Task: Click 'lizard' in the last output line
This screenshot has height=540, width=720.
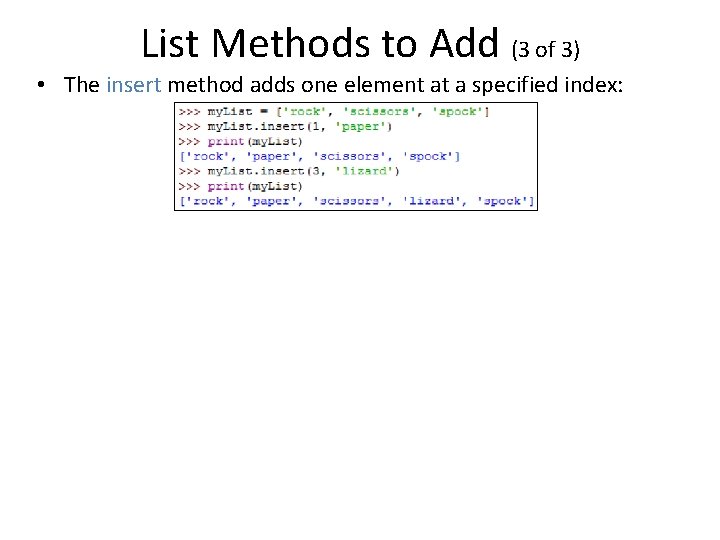Action: 431,201
